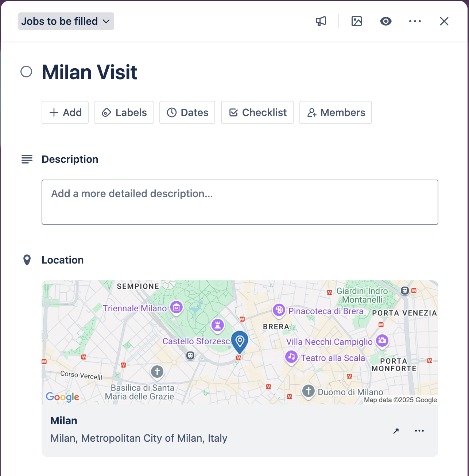Open Members via the add-person icon
Viewport: 469px width, 476px height.
312,112
